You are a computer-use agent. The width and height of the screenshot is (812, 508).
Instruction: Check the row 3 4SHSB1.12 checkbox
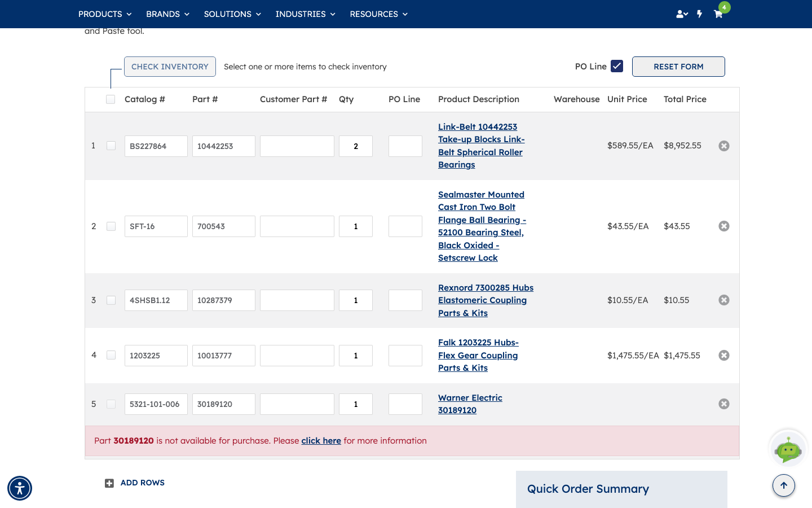(x=111, y=300)
